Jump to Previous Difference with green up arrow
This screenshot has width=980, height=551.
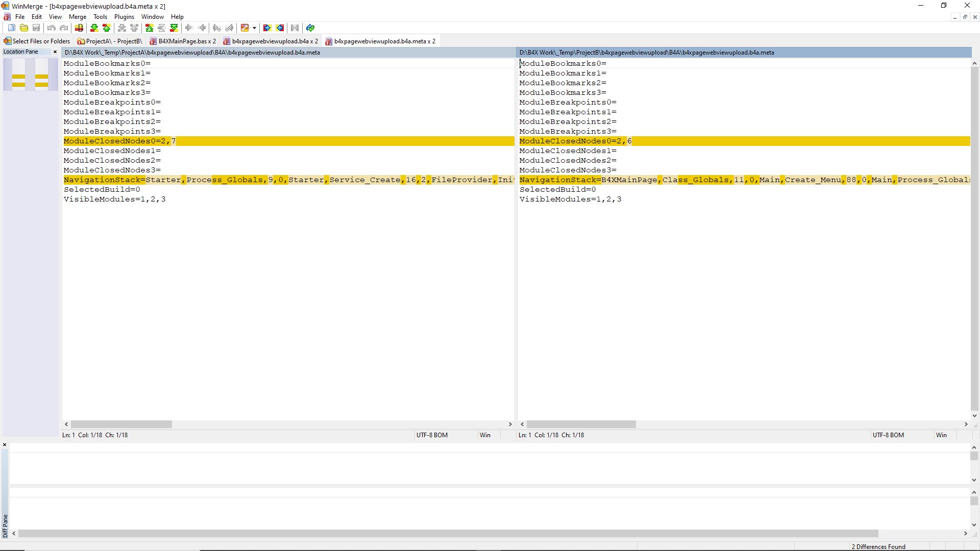tap(106, 28)
